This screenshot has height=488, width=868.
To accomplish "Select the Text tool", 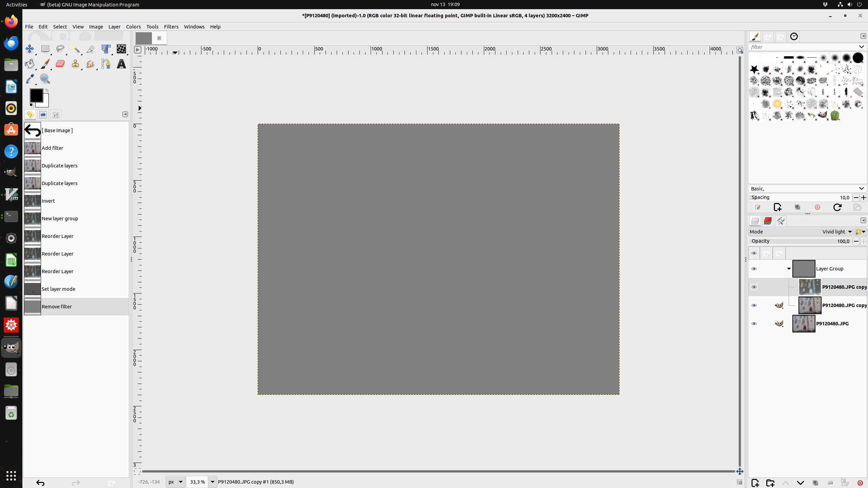I will (x=121, y=64).
